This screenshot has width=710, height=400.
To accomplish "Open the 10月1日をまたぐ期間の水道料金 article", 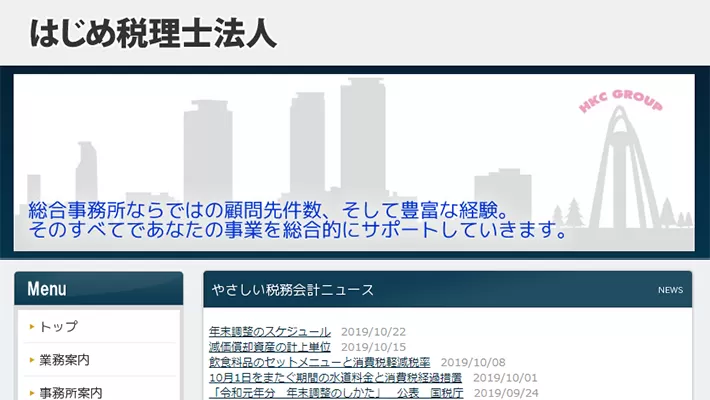I will click(x=335, y=378).
